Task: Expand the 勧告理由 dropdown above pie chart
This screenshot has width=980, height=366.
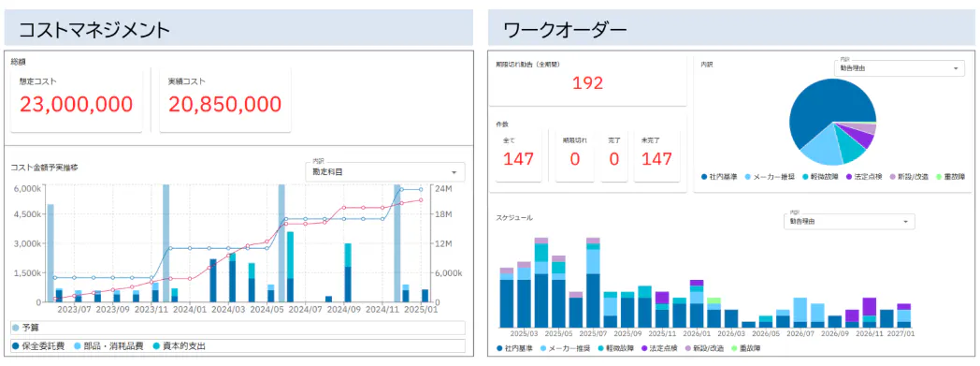Action: (x=899, y=68)
